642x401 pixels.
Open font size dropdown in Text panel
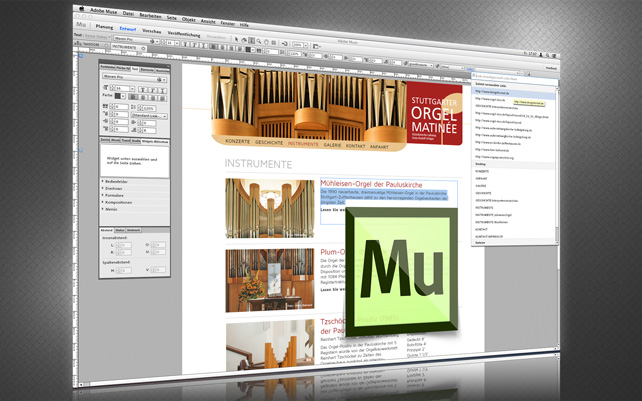coord(132,89)
